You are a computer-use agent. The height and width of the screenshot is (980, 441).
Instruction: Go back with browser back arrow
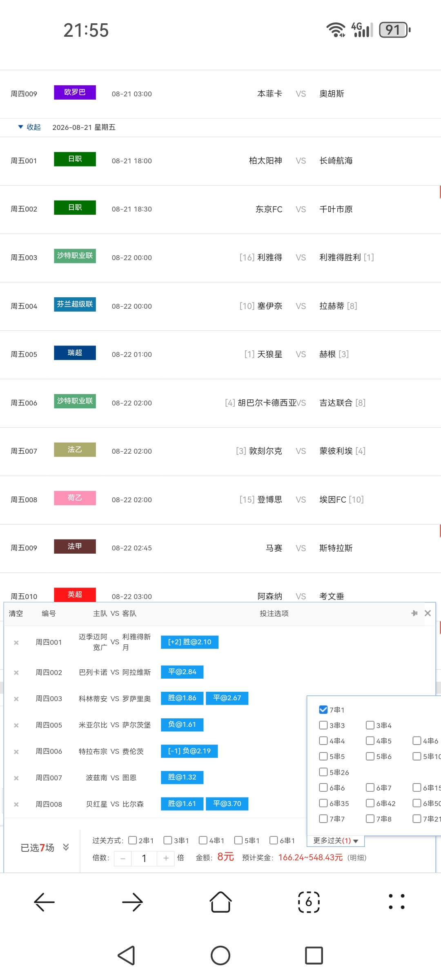point(44,902)
